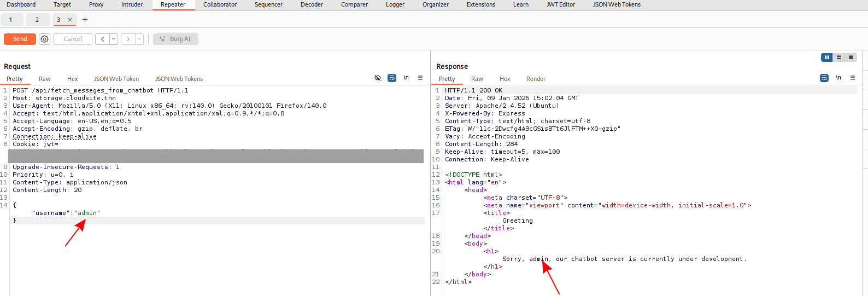The height and width of the screenshot is (296, 868).
Task: Add a new Repeater tab
Action: coord(85,20)
